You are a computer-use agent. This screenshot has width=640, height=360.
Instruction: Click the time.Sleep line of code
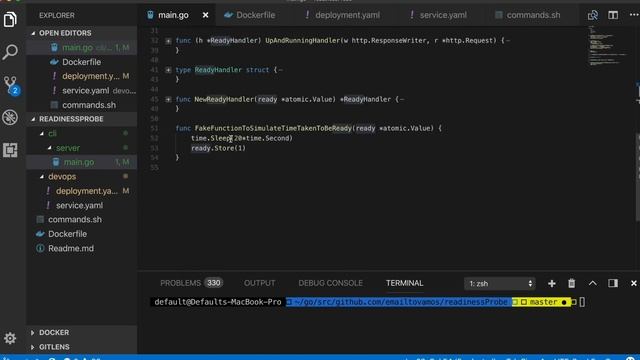pyautogui.click(x=242, y=138)
